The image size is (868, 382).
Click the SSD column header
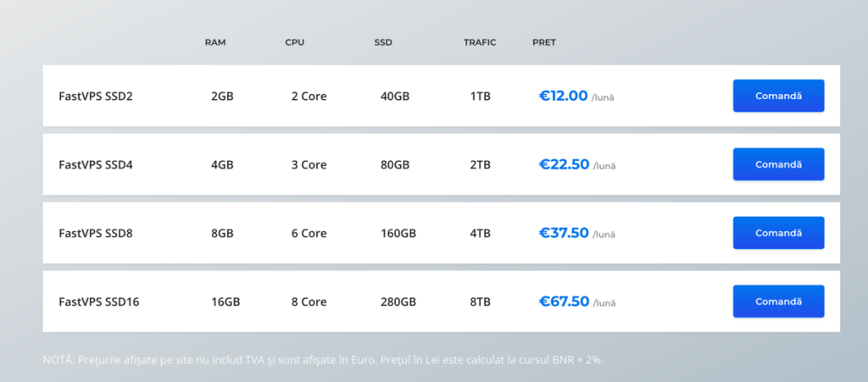[x=383, y=42]
